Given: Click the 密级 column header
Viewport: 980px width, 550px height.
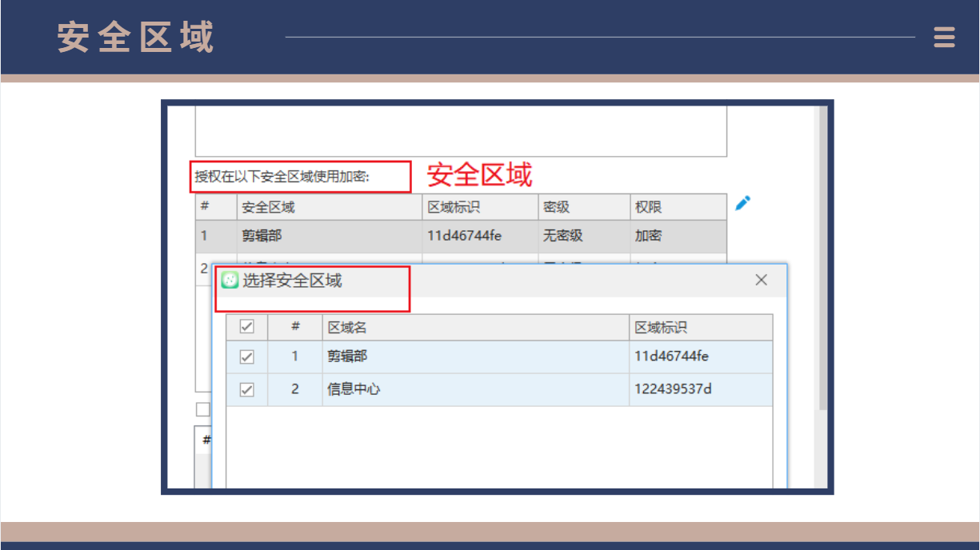Looking at the screenshot, I should click(583, 207).
